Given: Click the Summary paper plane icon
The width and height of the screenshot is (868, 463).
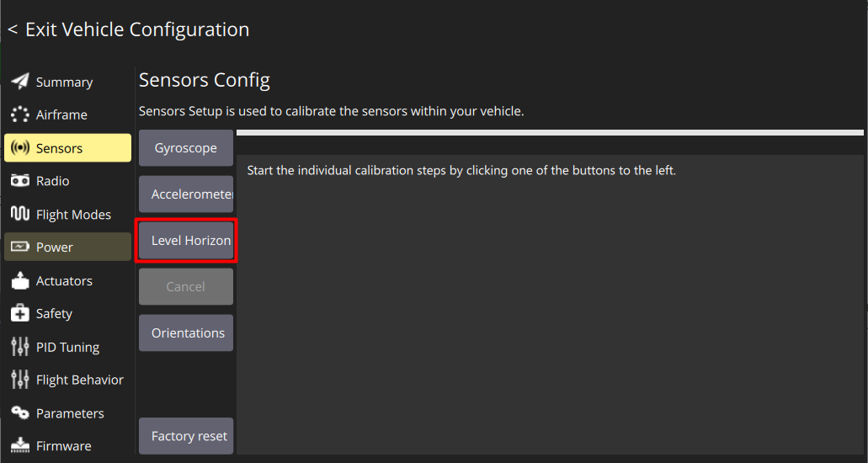Looking at the screenshot, I should click(x=20, y=82).
